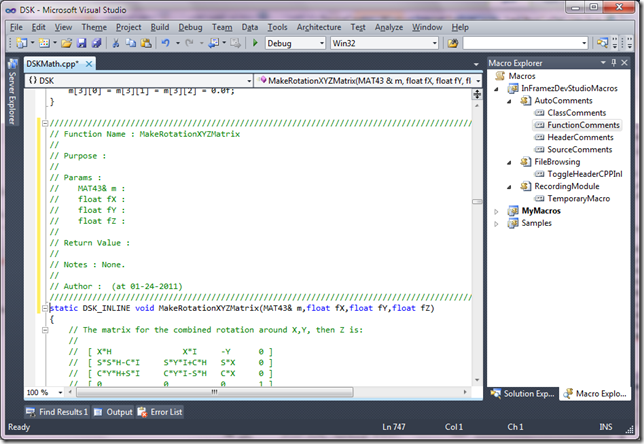Viewport: 644px width, 444px height.
Task: Click the Copy toolbar icon
Action: coord(131,43)
